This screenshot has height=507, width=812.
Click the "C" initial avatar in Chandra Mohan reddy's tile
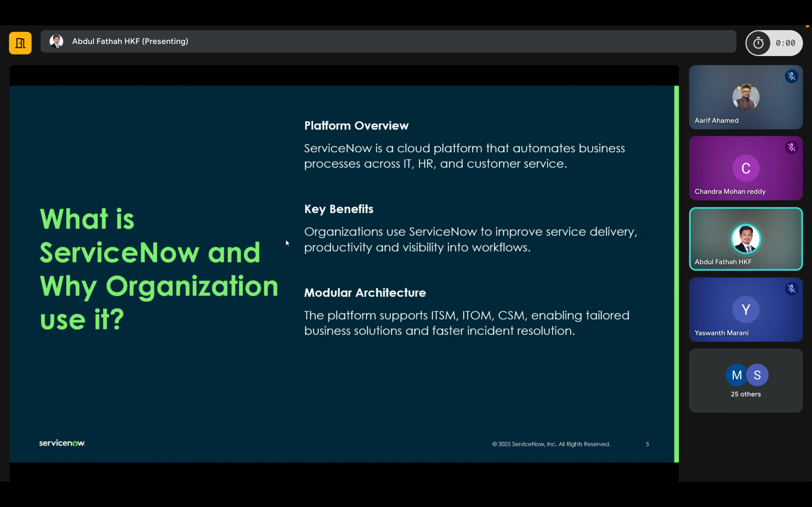coord(746,168)
